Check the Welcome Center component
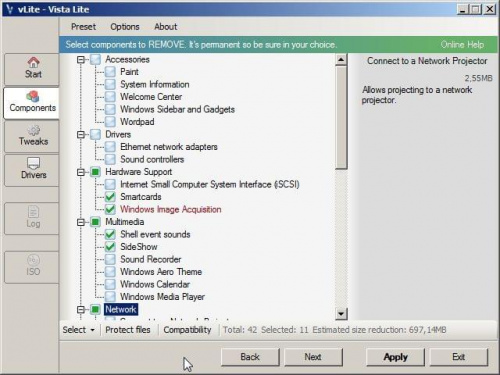 pos(110,97)
